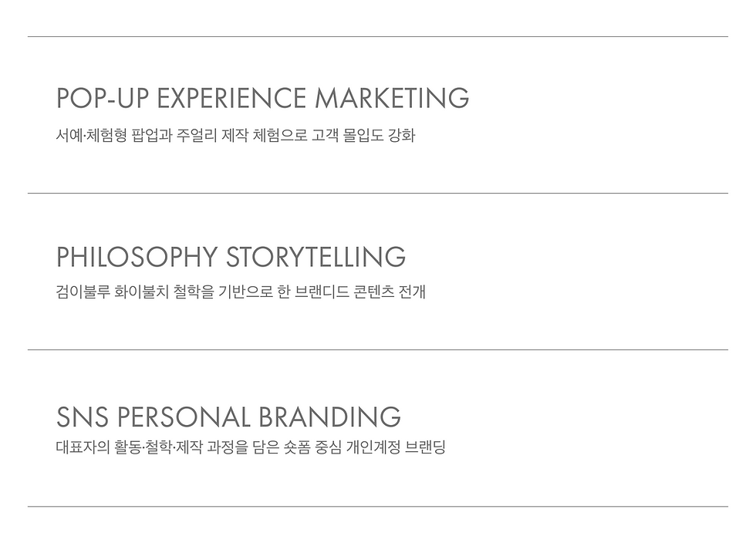Click the word STORYTELLING in second heading
The image size is (756, 543).
pos(316,256)
